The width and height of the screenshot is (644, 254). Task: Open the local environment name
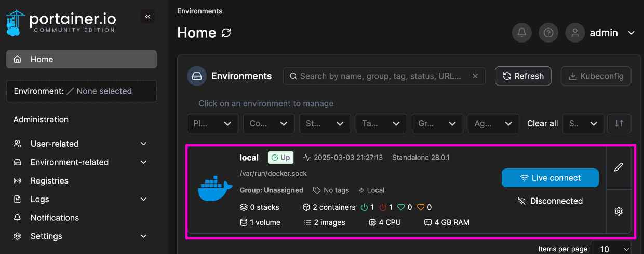coord(249,158)
